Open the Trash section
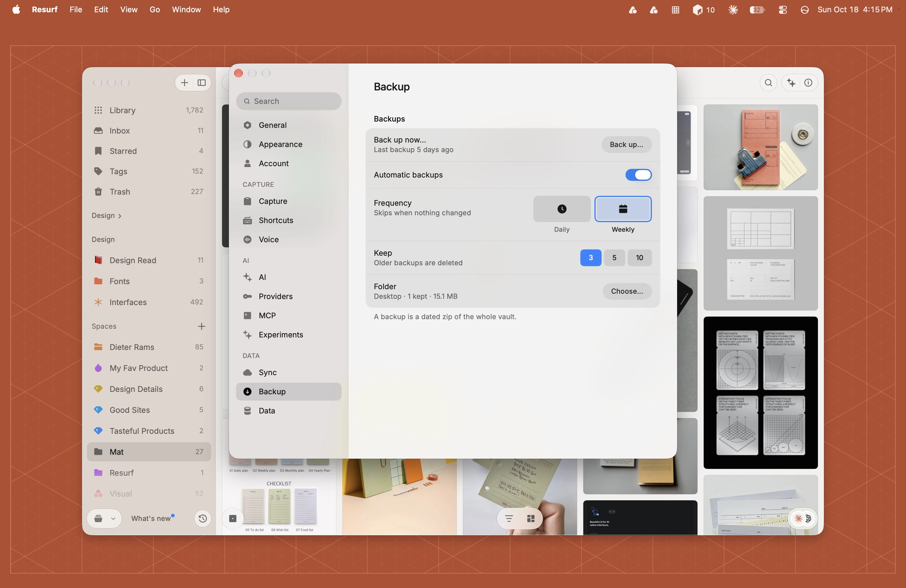Screen dimensions: 906x588 click(x=149, y=192)
